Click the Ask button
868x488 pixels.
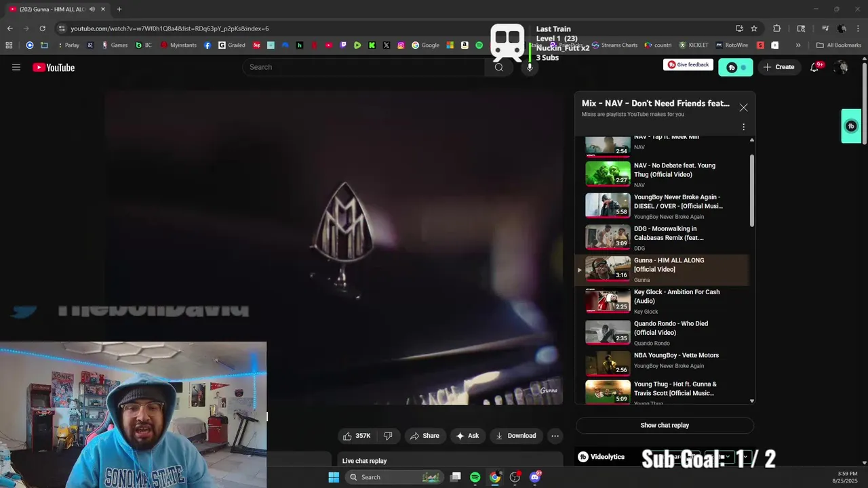468,436
